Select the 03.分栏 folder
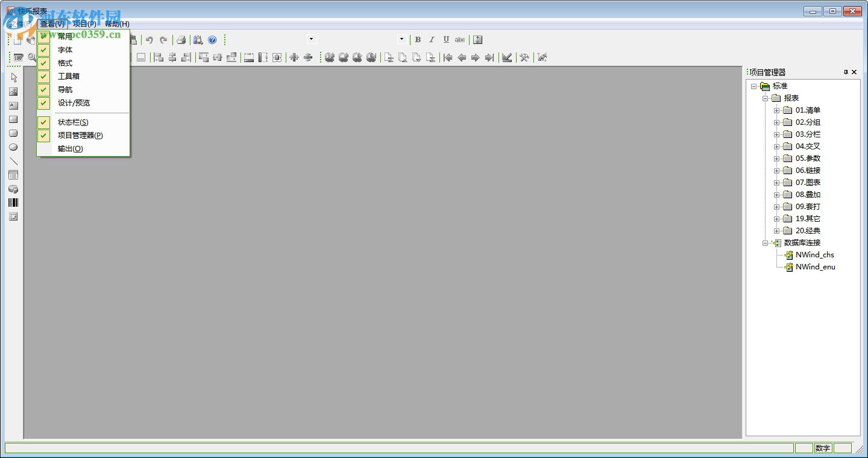 pos(808,134)
